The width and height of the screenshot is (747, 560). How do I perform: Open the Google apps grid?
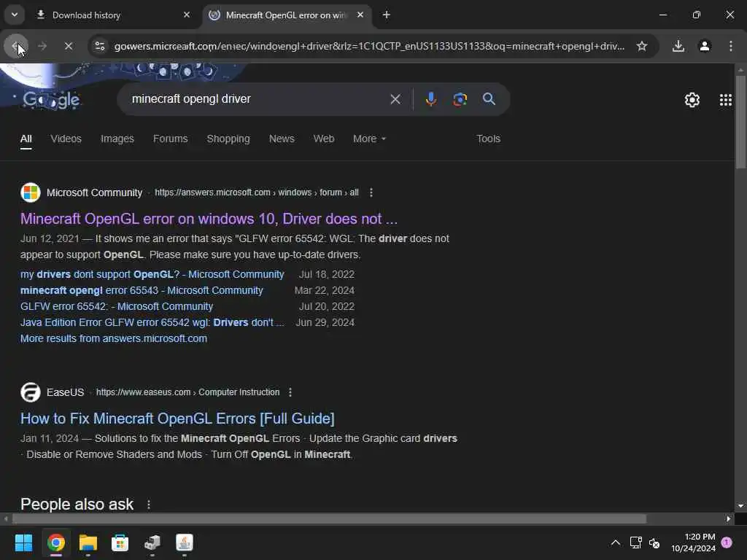726,99
